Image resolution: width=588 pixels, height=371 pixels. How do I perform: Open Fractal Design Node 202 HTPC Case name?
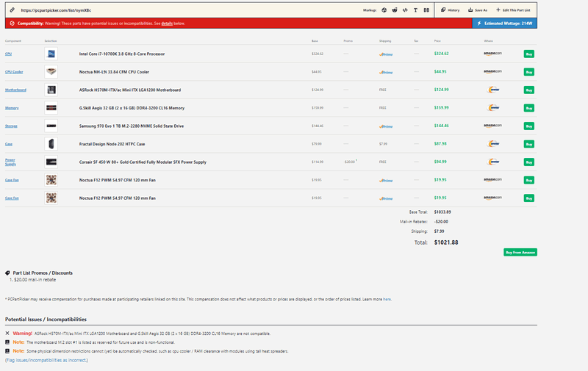point(112,144)
